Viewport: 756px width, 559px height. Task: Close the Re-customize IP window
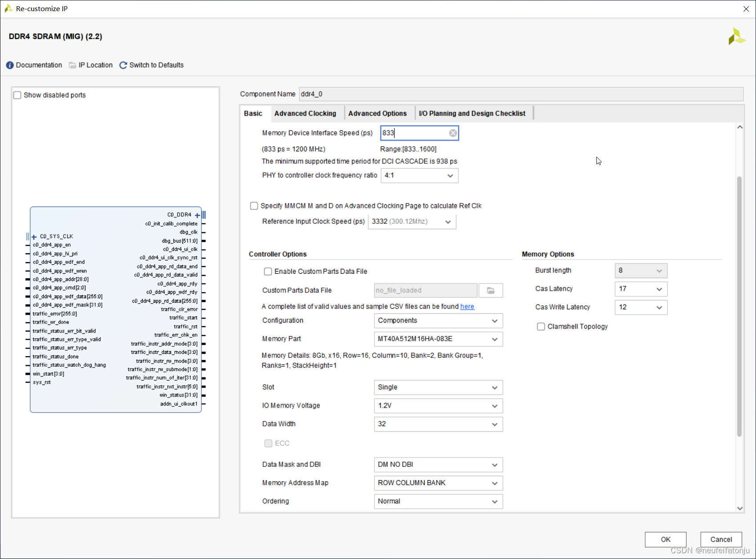(x=746, y=9)
